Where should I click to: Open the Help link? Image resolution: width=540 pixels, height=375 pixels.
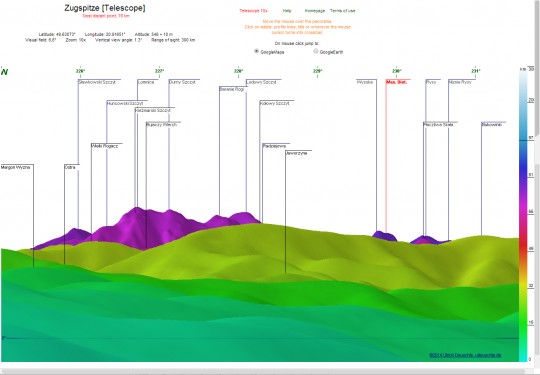(x=287, y=11)
